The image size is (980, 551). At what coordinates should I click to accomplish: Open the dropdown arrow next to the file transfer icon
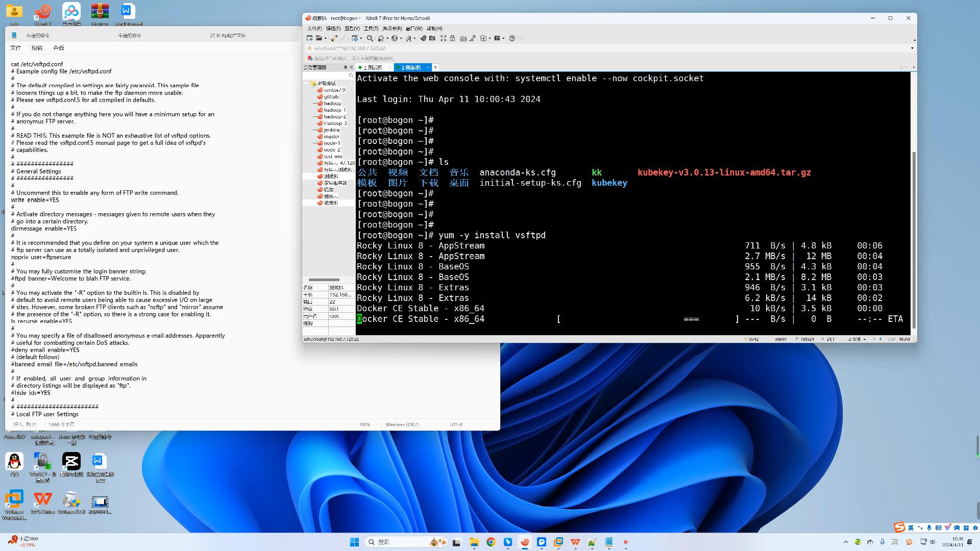click(387, 38)
